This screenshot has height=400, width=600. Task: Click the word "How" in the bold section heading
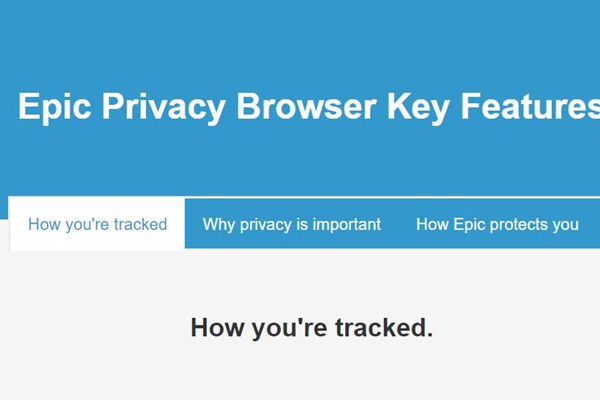pyautogui.click(x=216, y=327)
